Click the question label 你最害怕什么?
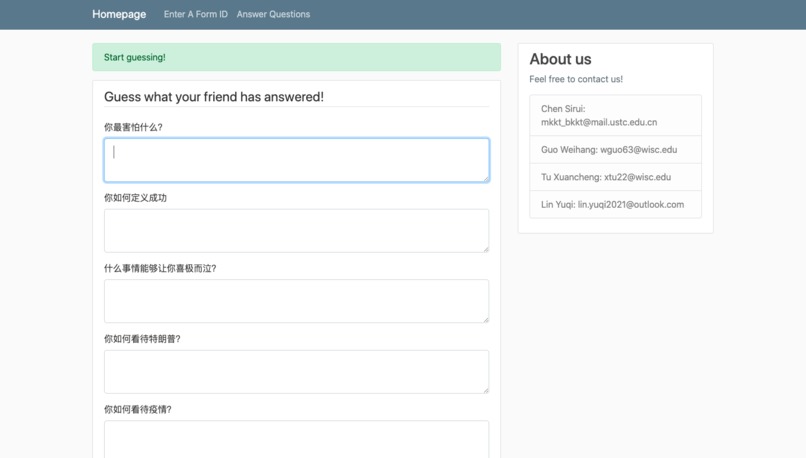Screen dimensions: 806x458 tap(133, 127)
